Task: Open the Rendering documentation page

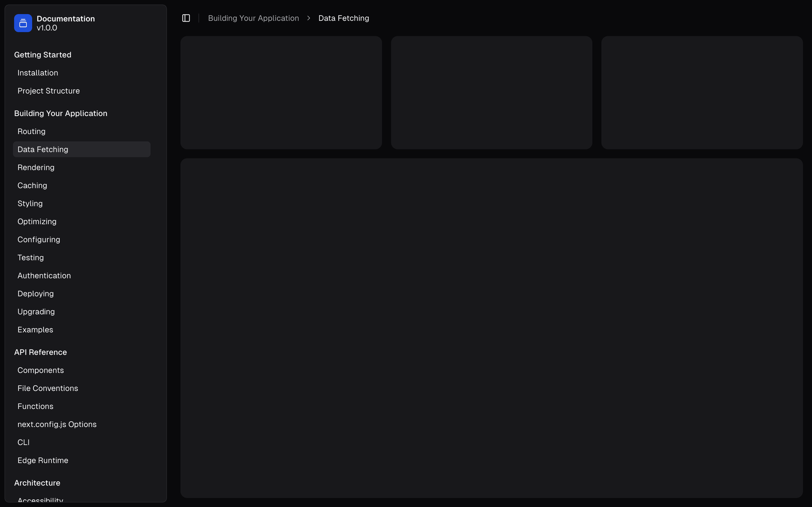Action: (36, 167)
